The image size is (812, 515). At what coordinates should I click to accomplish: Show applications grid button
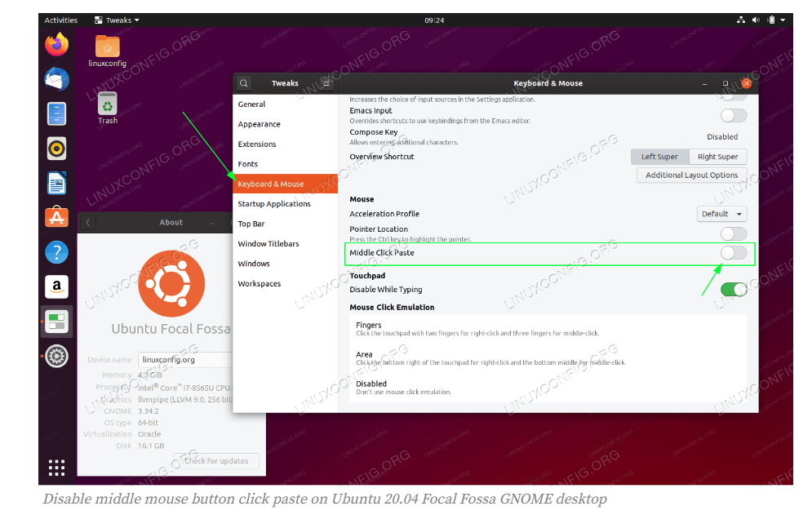[x=56, y=468]
